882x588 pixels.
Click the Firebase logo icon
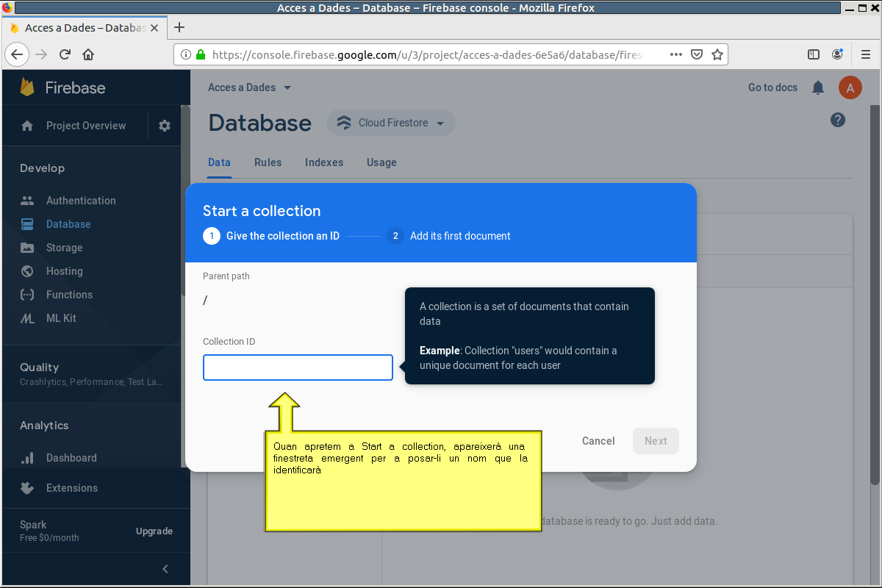[28, 87]
